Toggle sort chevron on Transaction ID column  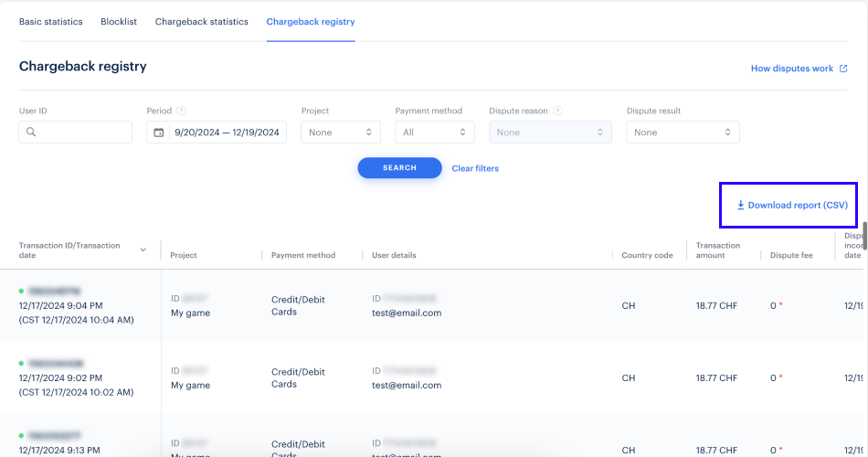[143, 250]
